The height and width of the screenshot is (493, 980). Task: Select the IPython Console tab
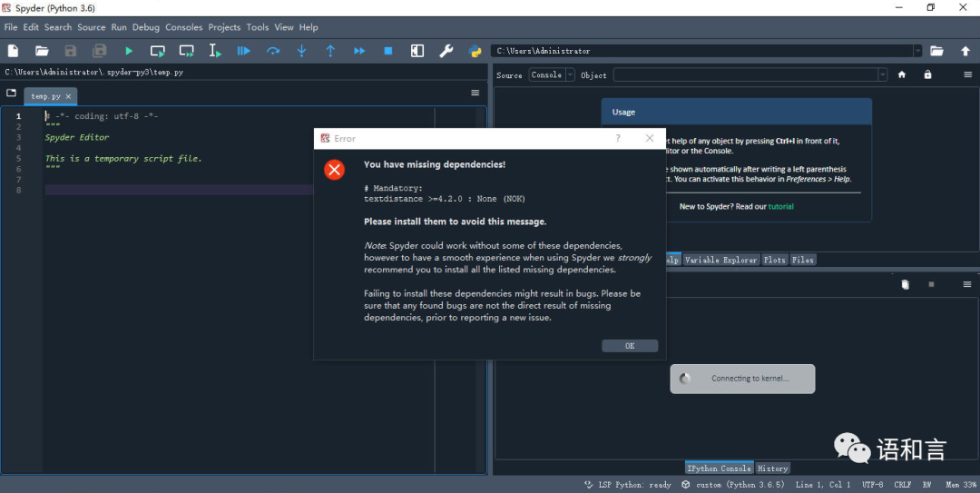click(719, 468)
